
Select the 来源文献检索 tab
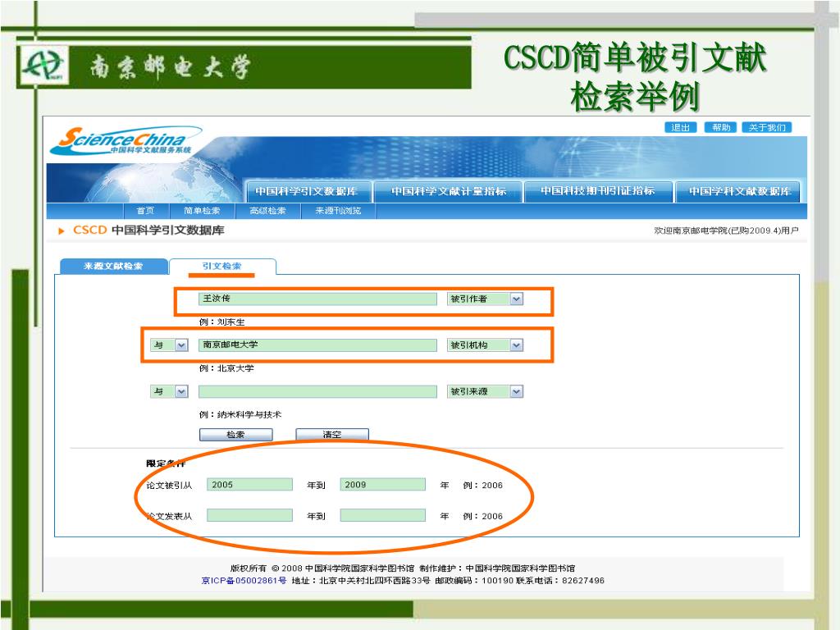tap(113, 267)
